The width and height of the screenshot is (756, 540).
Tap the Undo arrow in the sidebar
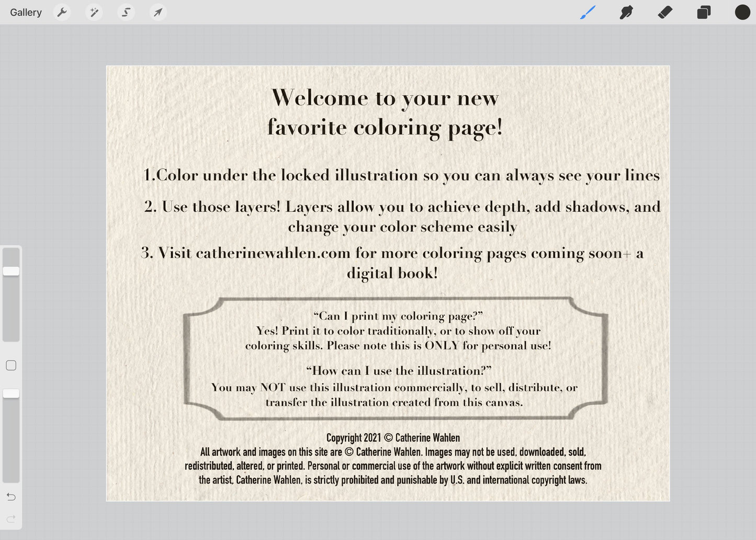coord(11,497)
